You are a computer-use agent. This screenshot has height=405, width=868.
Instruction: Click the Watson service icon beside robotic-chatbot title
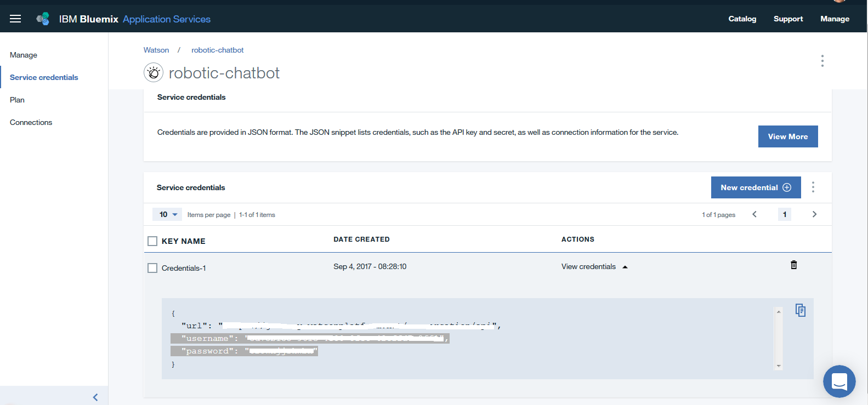click(x=154, y=72)
